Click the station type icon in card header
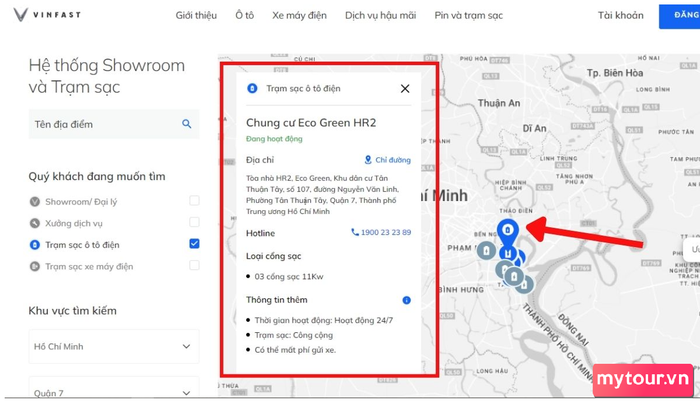The width and height of the screenshot is (700, 405). tap(252, 88)
